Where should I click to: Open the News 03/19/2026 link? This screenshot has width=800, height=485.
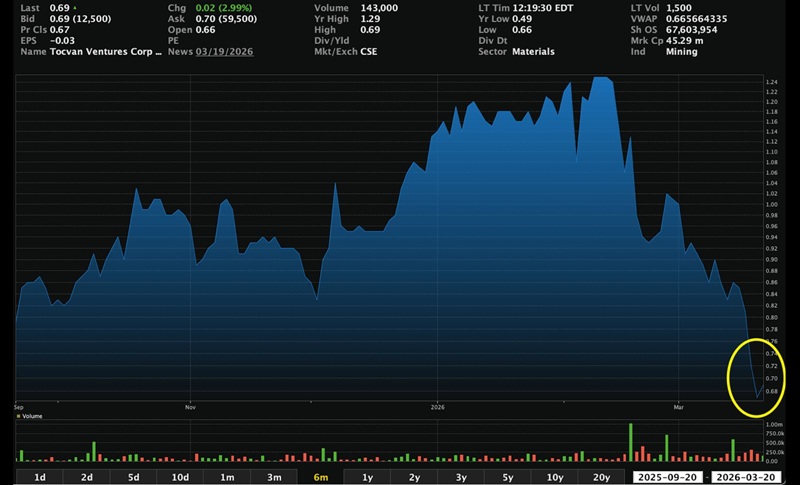[224, 51]
